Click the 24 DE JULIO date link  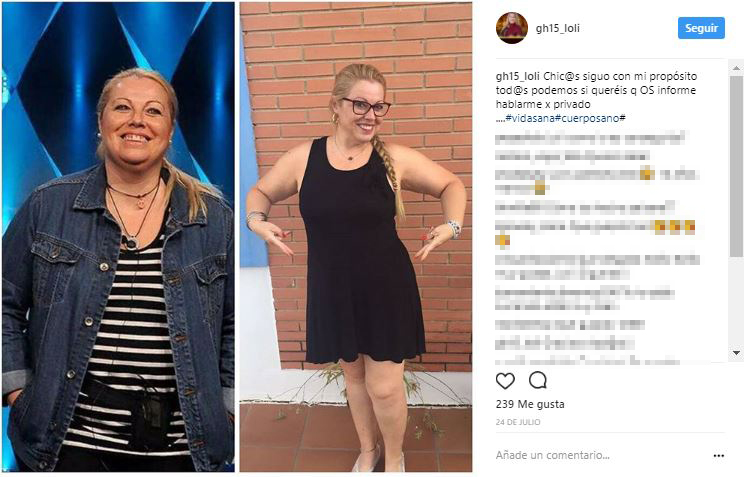click(x=518, y=422)
